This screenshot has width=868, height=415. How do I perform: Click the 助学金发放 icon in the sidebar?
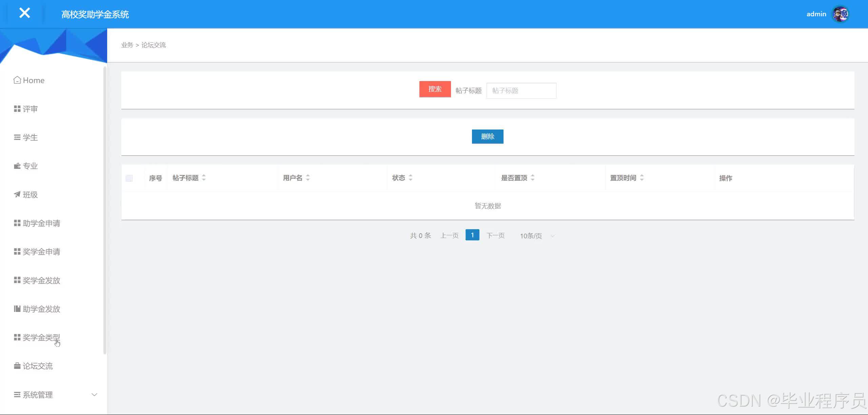tap(17, 309)
